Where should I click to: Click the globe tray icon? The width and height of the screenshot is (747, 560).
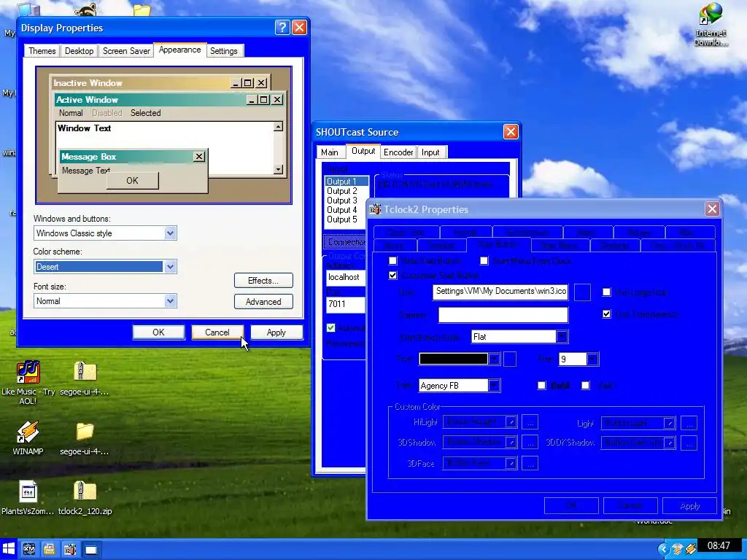(x=676, y=549)
